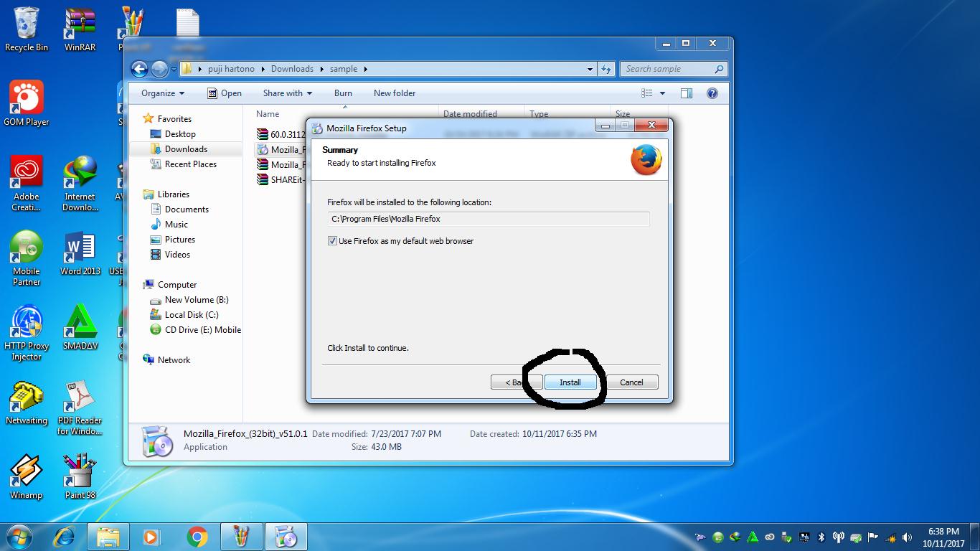980x551 pixels.
Task: Open Google Chrome from the taskbar
Action: [196, 536]
